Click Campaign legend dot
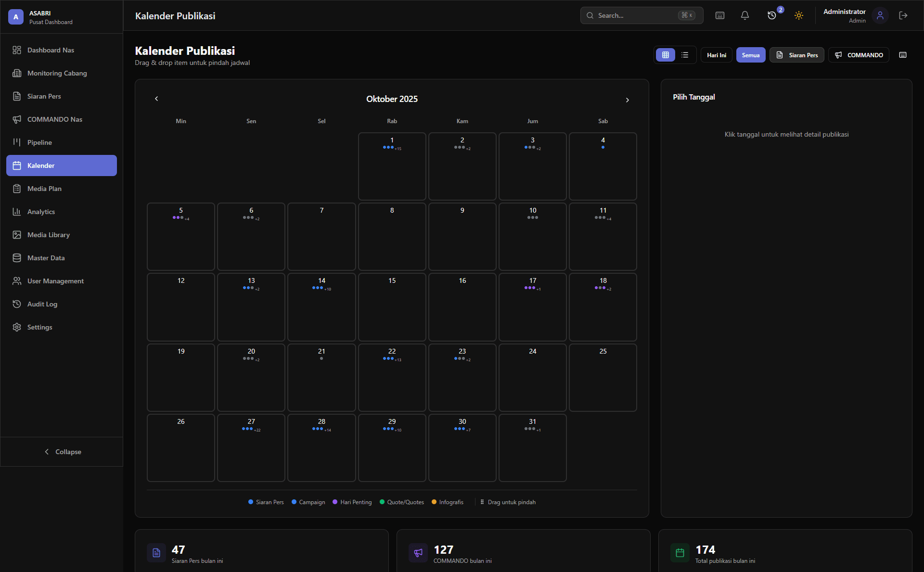Viewport: 924px width, 572px height. 294,502
